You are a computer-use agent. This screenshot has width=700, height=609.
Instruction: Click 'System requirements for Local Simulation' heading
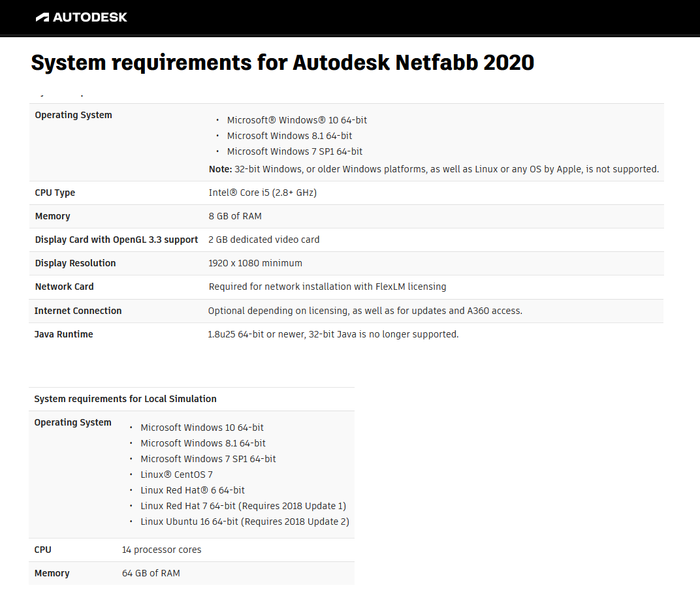tap(125, 399)
